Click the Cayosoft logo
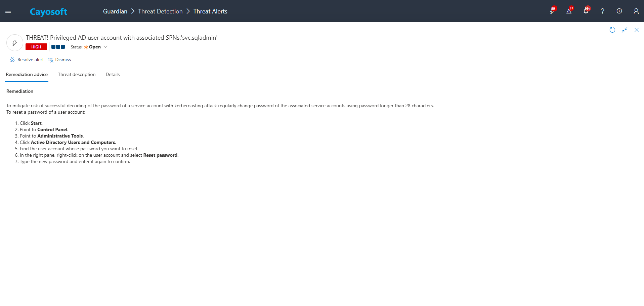 tap(48, 12)
